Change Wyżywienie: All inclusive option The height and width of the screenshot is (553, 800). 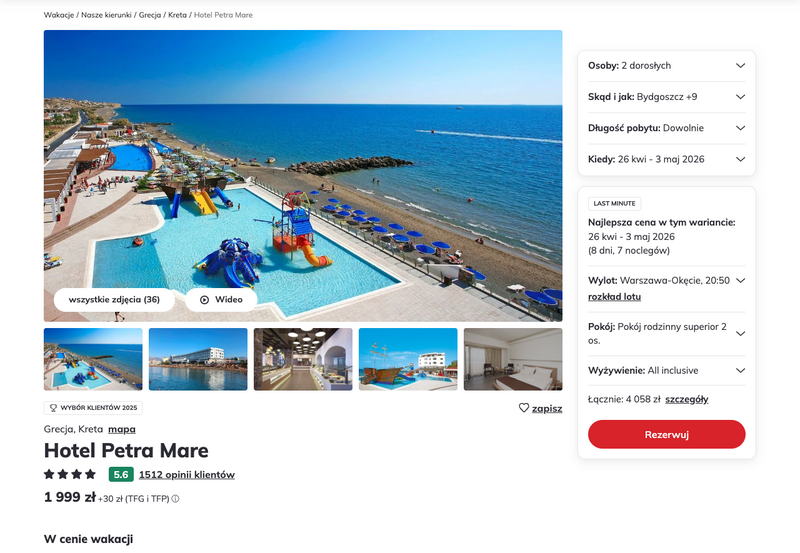coord(666,370)
